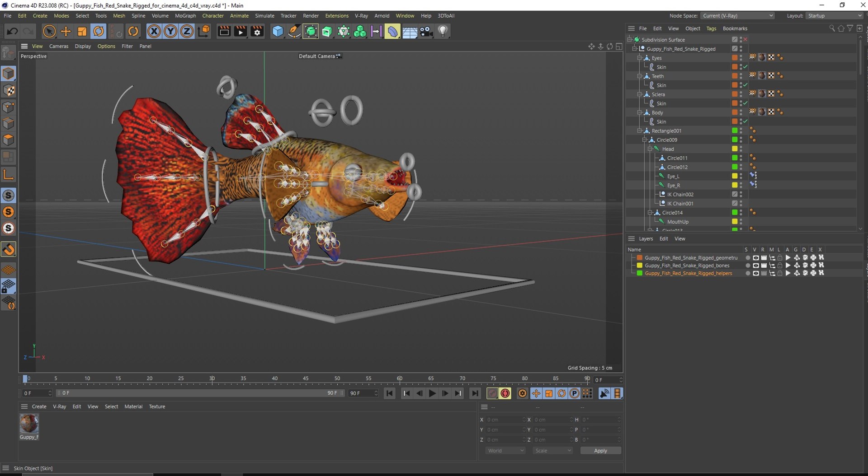This screenshot has width=868, height=476.
Task: Click the Spline Pen tool icon
Action: [x=294, y=31]
